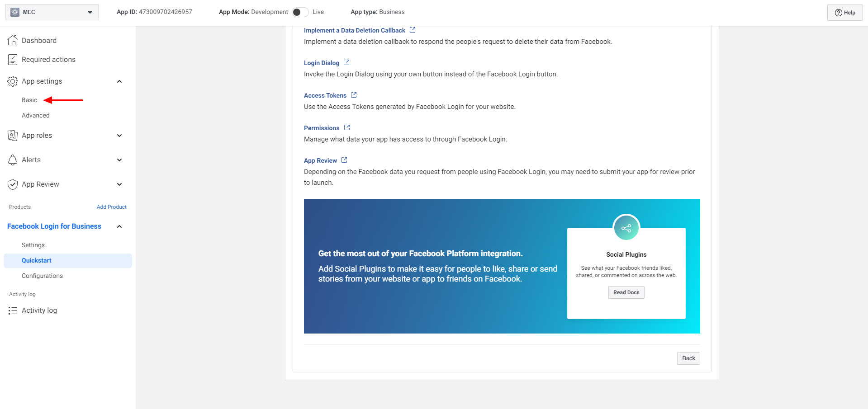Collapse the App settings section chevron
The height and width of the screenshot is (409, 868).
(x=119, y=81)
